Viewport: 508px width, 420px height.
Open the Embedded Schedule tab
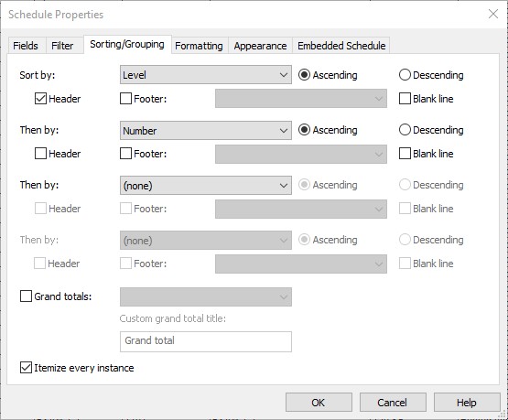(x=341, y=46)
